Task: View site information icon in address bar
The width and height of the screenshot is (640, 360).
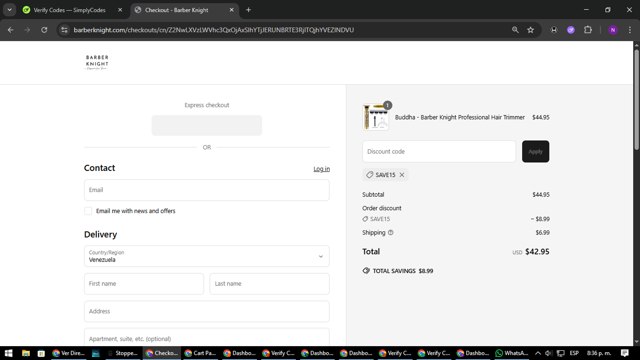Action: [x=64, y=30]
